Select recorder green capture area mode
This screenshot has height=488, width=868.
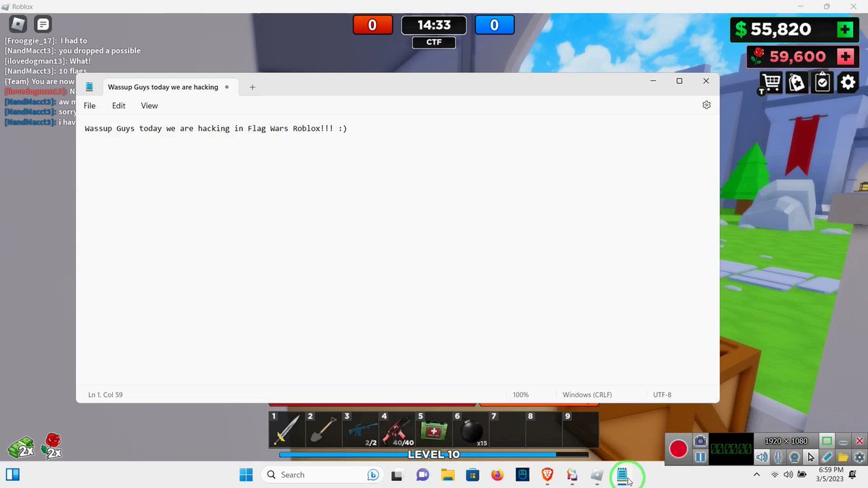coord(827,441)
